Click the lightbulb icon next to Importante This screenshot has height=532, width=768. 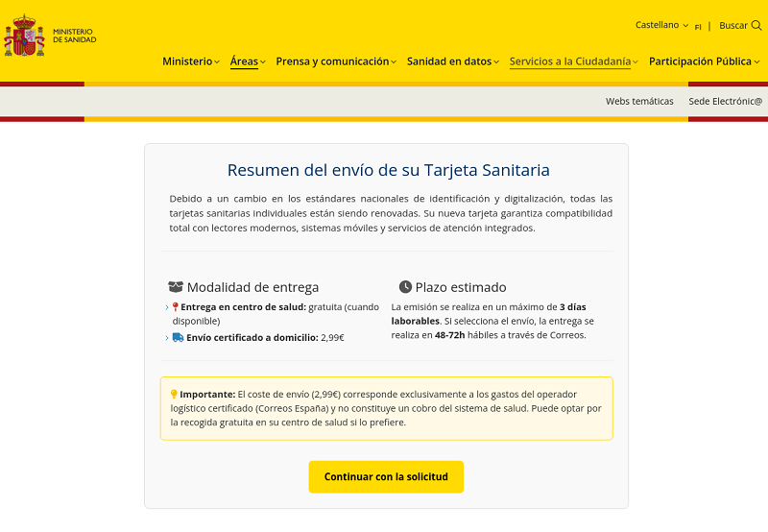[174, 394]
